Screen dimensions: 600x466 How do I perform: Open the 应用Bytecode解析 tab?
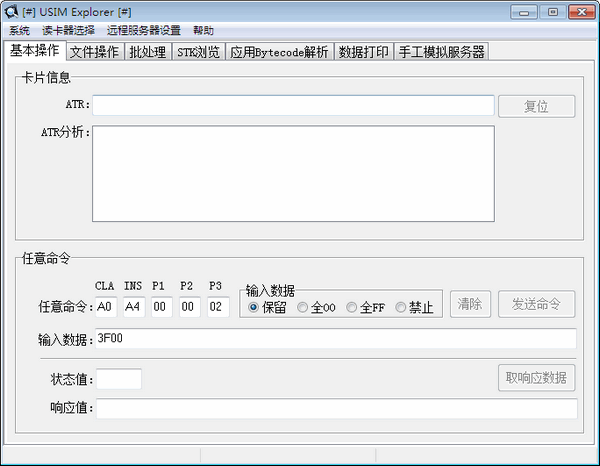(x=278, y=52)
